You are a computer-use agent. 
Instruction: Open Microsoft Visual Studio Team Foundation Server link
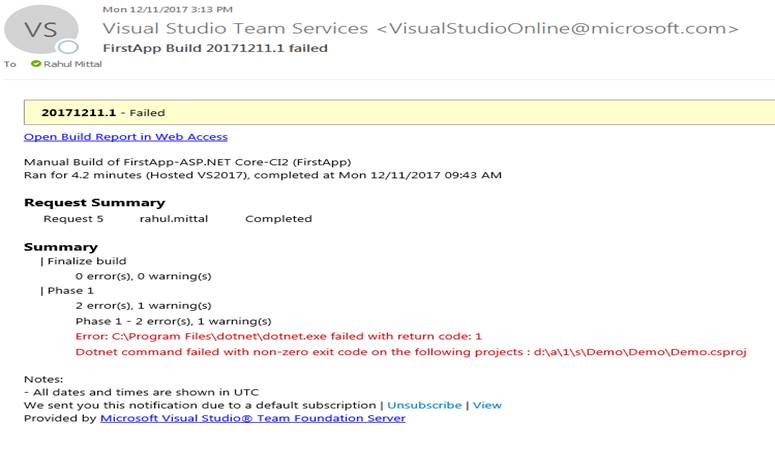(x=253, y=418)
